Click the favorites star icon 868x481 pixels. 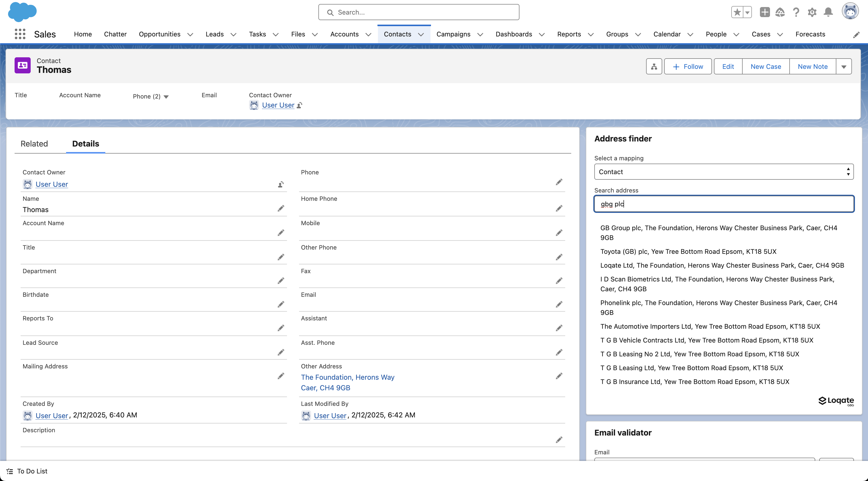(737, 13)
